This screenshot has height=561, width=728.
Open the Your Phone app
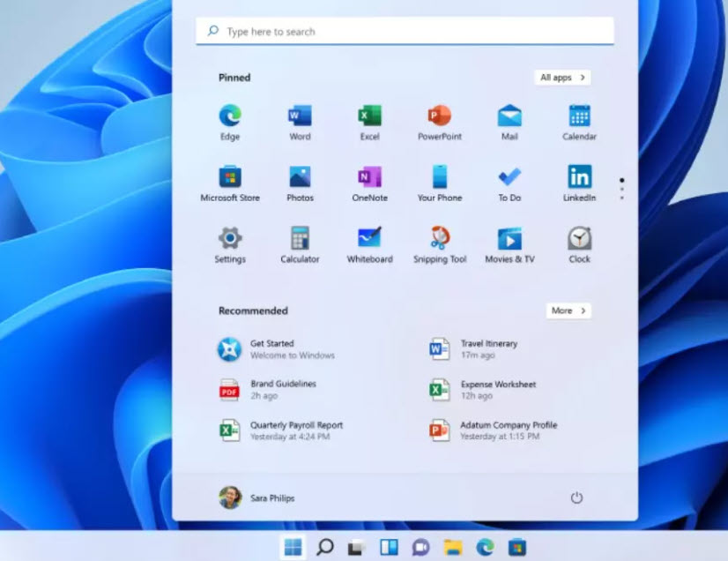coord(439,183)
